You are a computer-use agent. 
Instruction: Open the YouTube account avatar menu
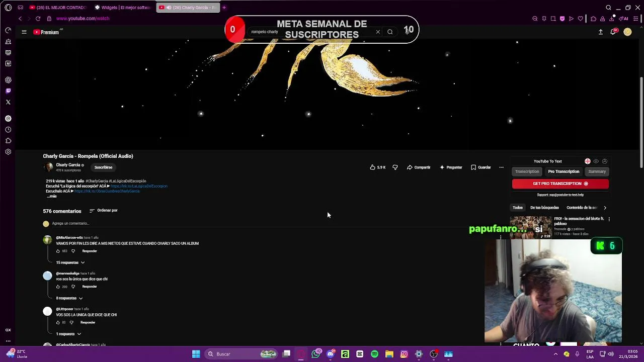tap(627, 32)
